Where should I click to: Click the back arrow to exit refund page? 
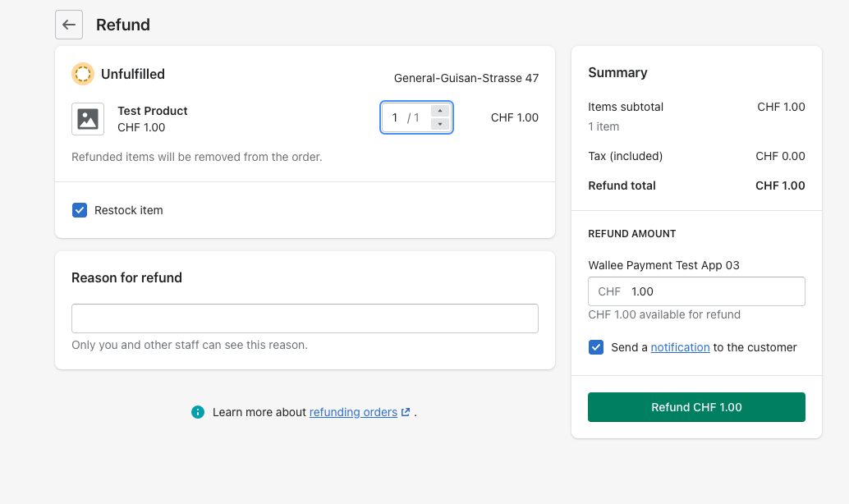pyautogui.click(x=69, y=25)
